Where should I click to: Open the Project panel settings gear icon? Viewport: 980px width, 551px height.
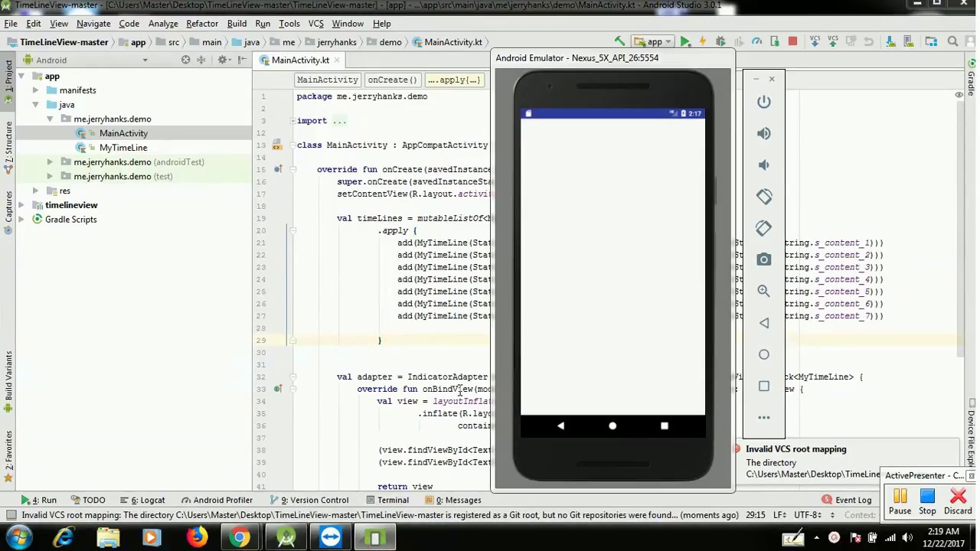coord(223,60)
